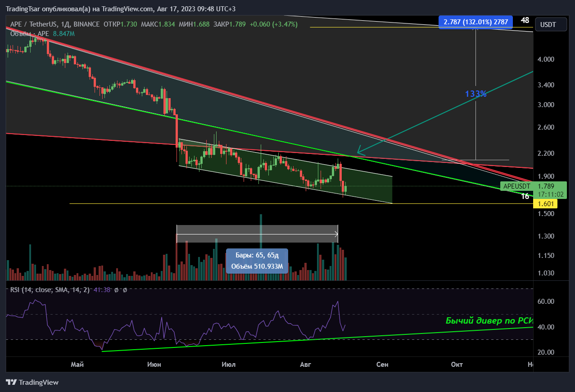Select the RSI (14, close, SMA) indicator legend

pyautogui.click(x=50, y=290)
